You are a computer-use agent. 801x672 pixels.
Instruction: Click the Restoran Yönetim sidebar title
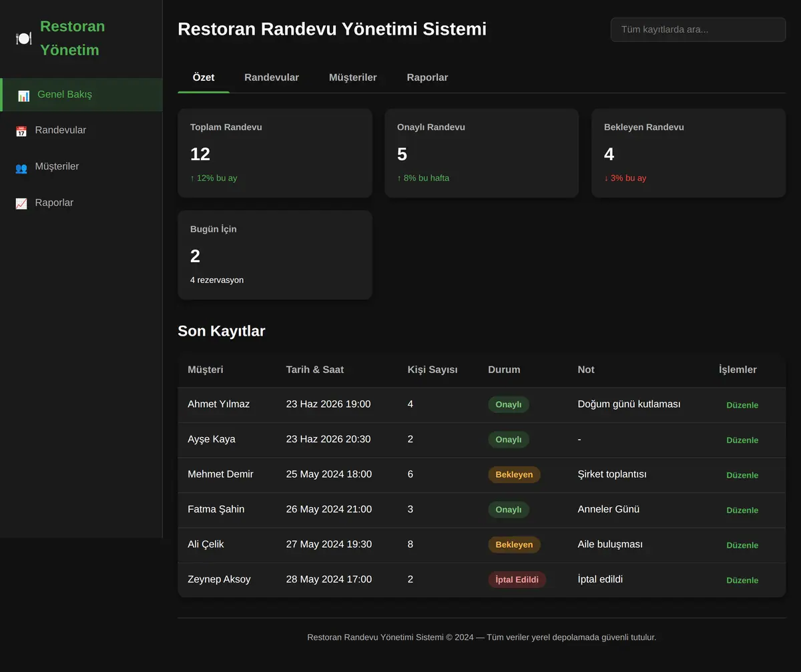(x=72, y=38)
